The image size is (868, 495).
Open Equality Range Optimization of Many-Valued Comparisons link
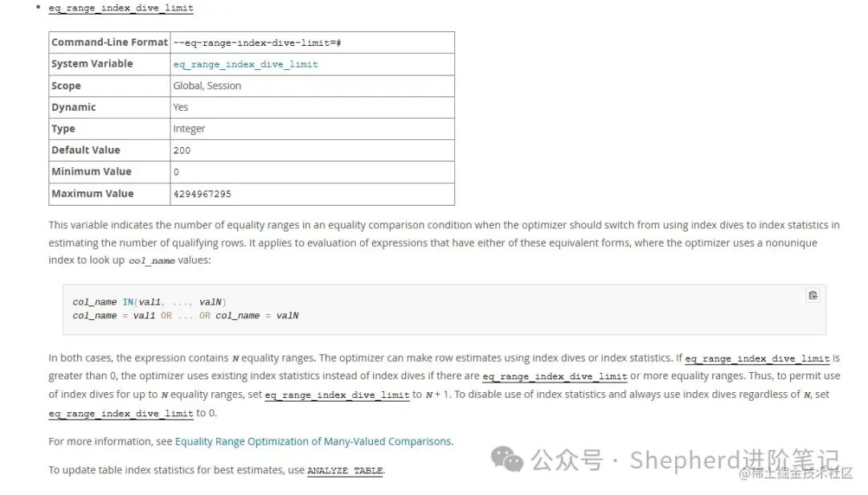[x=313, y=441]
